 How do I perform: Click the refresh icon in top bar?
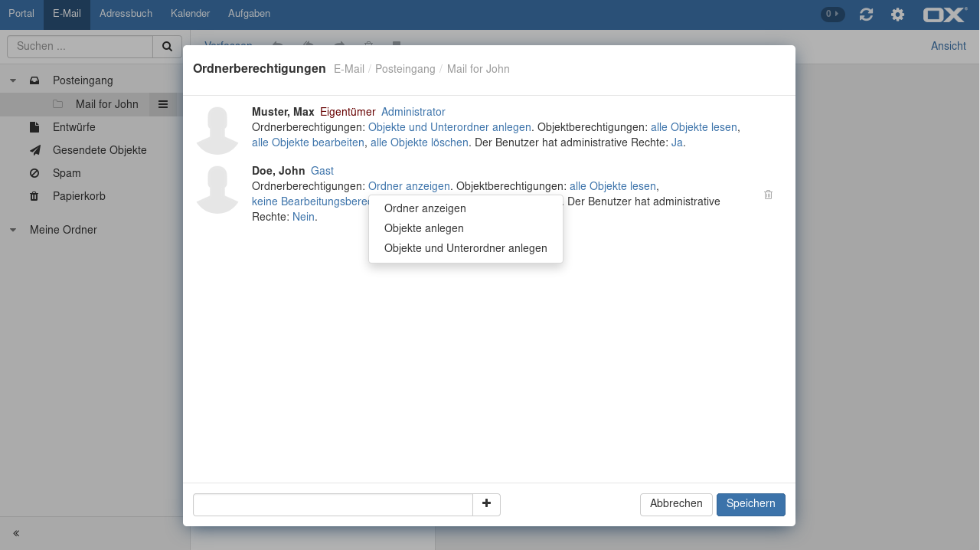point(866,15)
